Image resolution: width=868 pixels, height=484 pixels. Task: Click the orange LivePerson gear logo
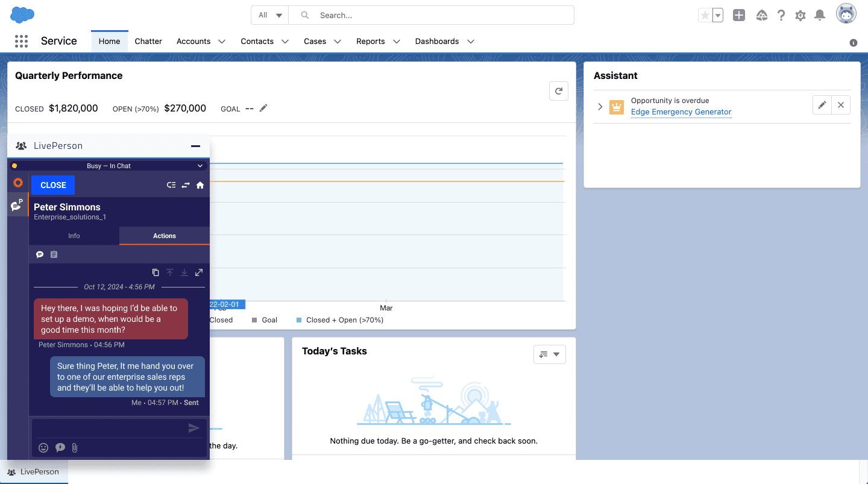coord(18,183)
